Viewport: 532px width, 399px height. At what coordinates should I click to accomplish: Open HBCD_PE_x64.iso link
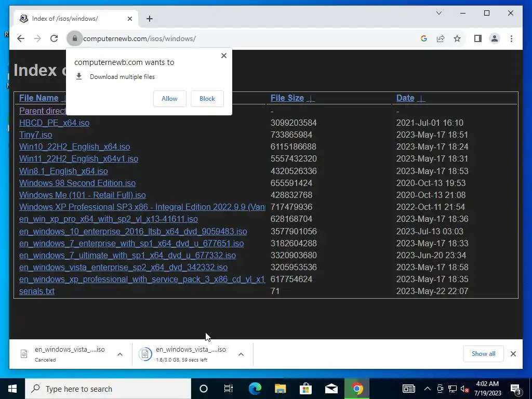tap(54, 123)
